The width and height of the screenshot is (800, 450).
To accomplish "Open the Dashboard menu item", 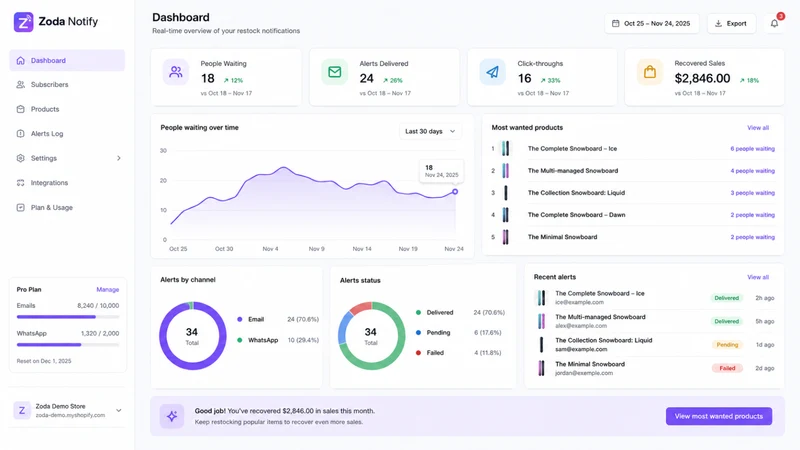I will point(67,60).
